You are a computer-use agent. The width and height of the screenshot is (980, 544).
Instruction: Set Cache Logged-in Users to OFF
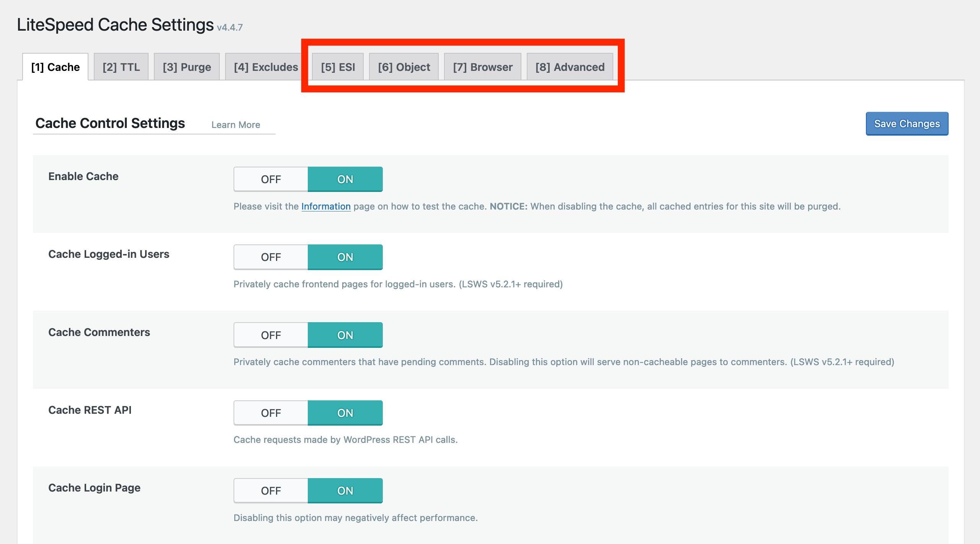[271, 257]
